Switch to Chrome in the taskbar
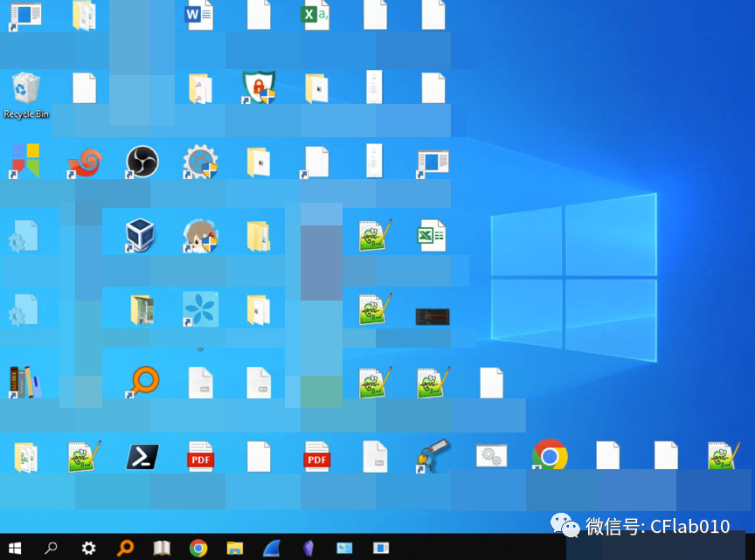This screenshot has height=560, width=755. (x=198, y=548)
